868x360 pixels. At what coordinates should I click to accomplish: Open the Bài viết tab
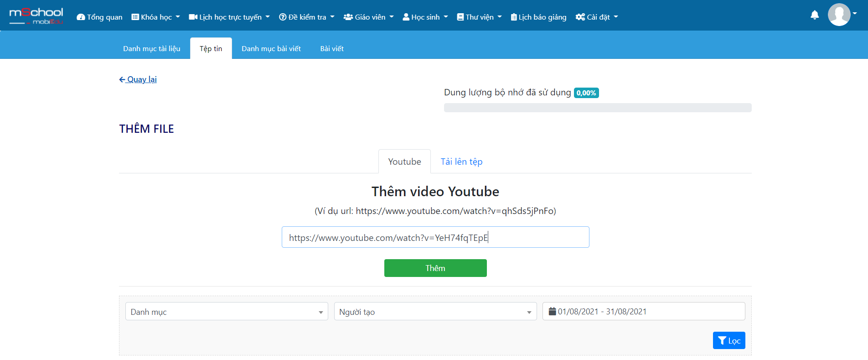[x=332, y=48]
